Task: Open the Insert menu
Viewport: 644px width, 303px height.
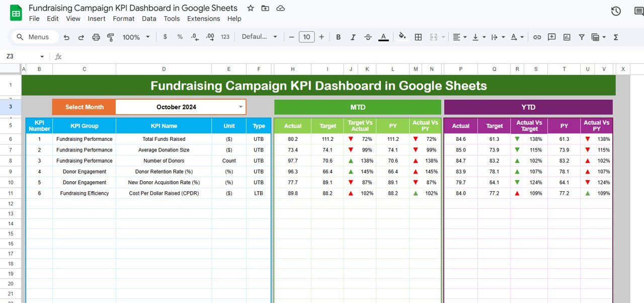Action: [97, 19]
